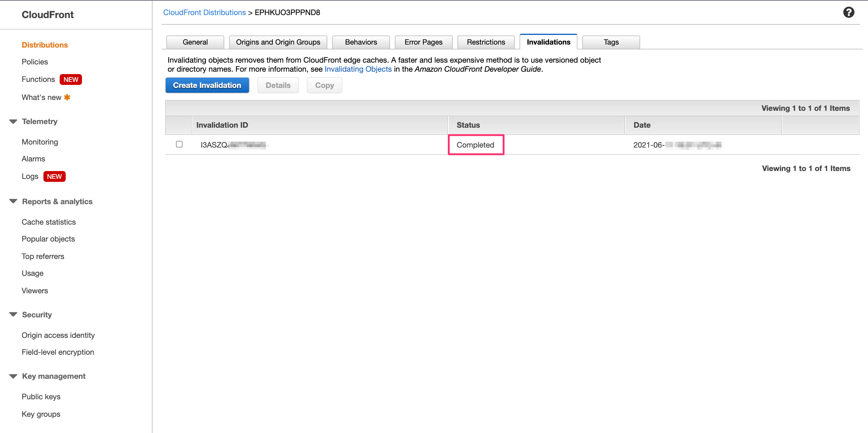
Task: Open Usage report
Action: (32, 273)
